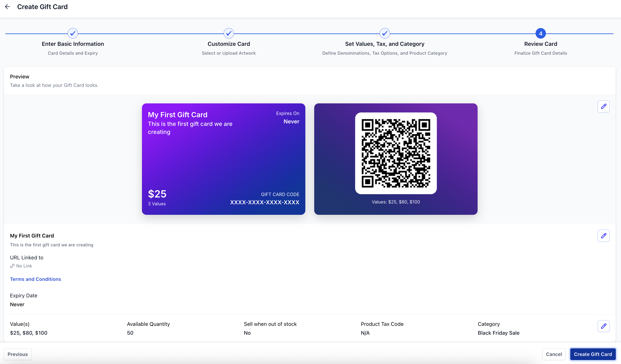Image resolution: width=621 pixels, height=364 pixels.
Task: Click the Customize Card checkmark step
Action: [229, 33]
